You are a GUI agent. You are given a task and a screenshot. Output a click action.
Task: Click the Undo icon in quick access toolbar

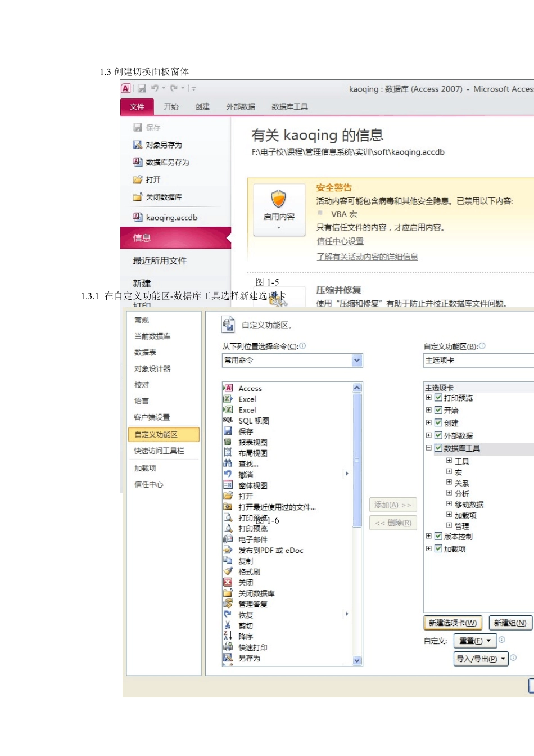(155, 88)
